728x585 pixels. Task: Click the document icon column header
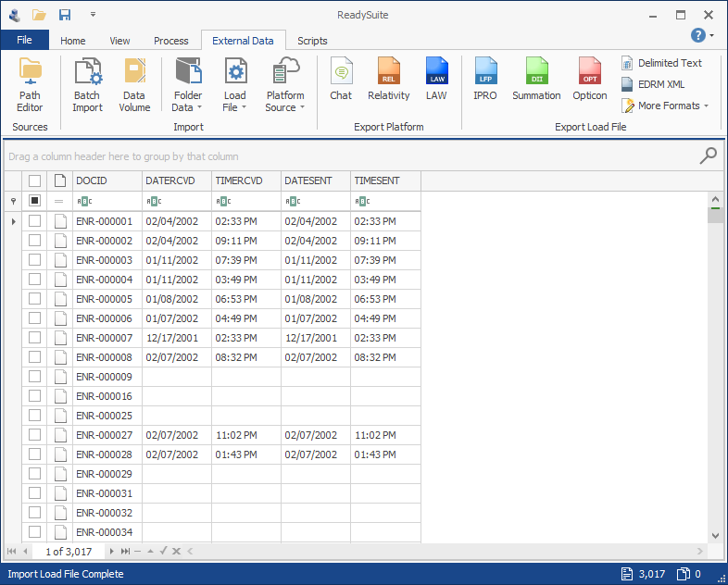(x=60, y=180)
